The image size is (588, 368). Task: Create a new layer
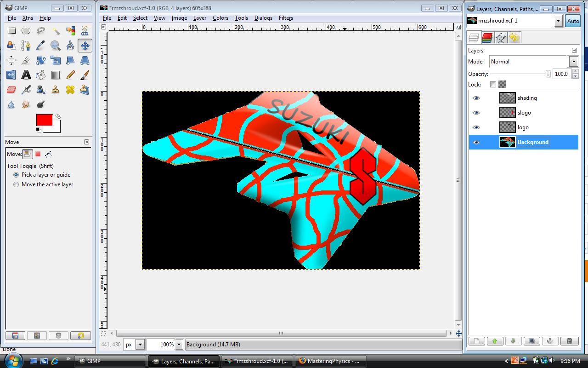point(476,341)
